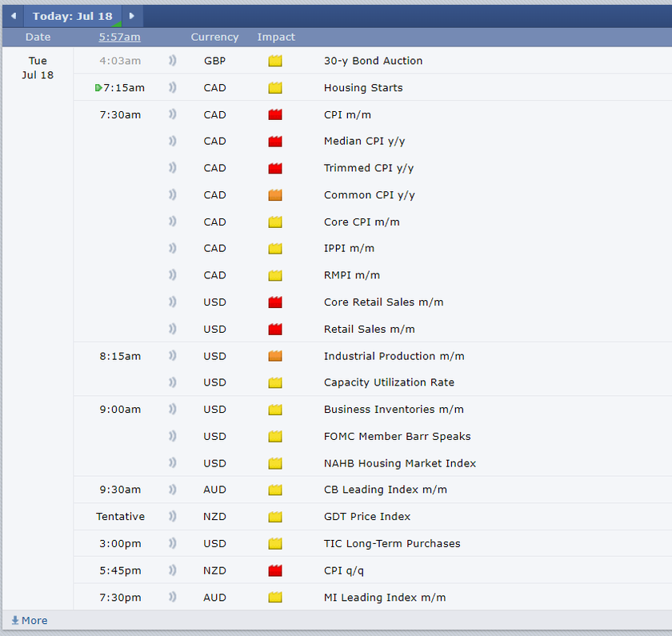Click the Currency column header
The width and height of the screenshot is (672, 636).
(x=214, y=37)
